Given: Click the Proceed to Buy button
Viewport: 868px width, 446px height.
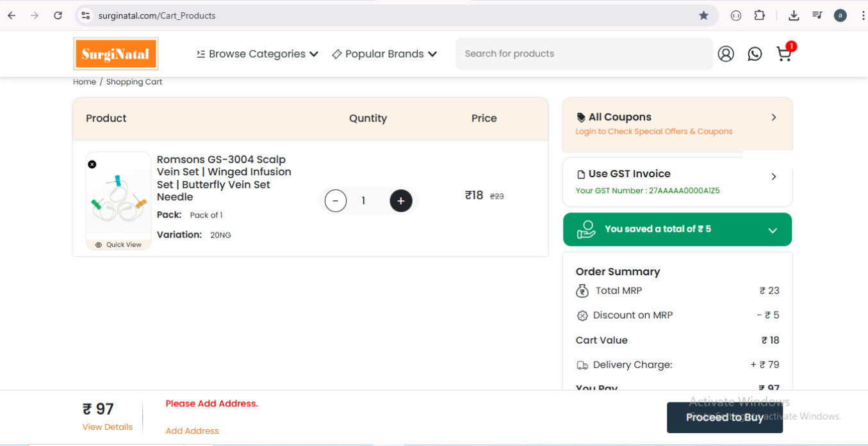Looking at the screenshot, I should tap(725, 417).
